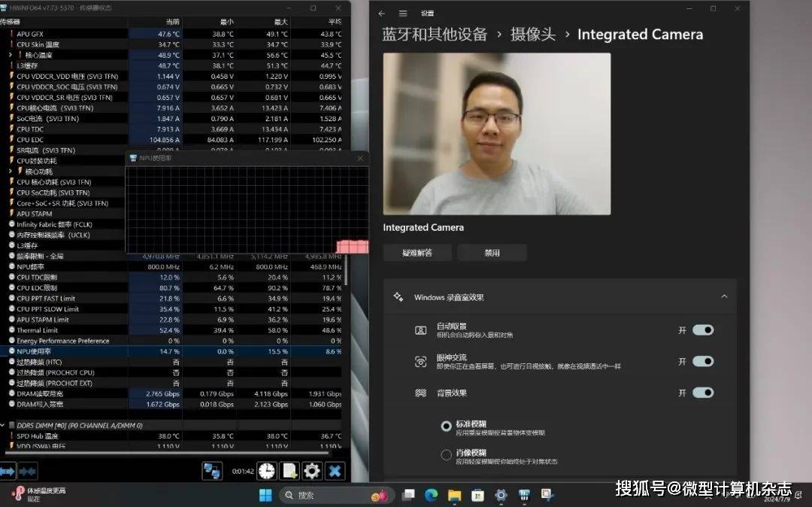Click the 最小 column header
The width and height of the screenshot is (812, 507).
click(210, 22)
